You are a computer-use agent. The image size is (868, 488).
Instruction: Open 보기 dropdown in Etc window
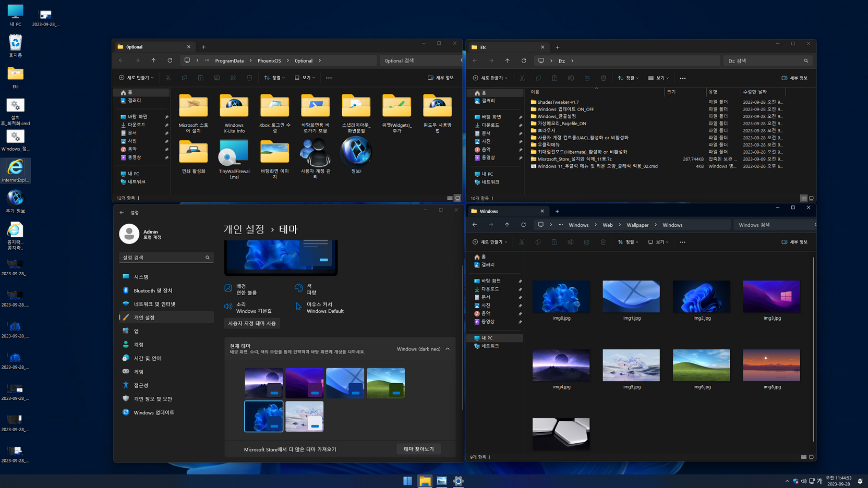tap(658, 78)
